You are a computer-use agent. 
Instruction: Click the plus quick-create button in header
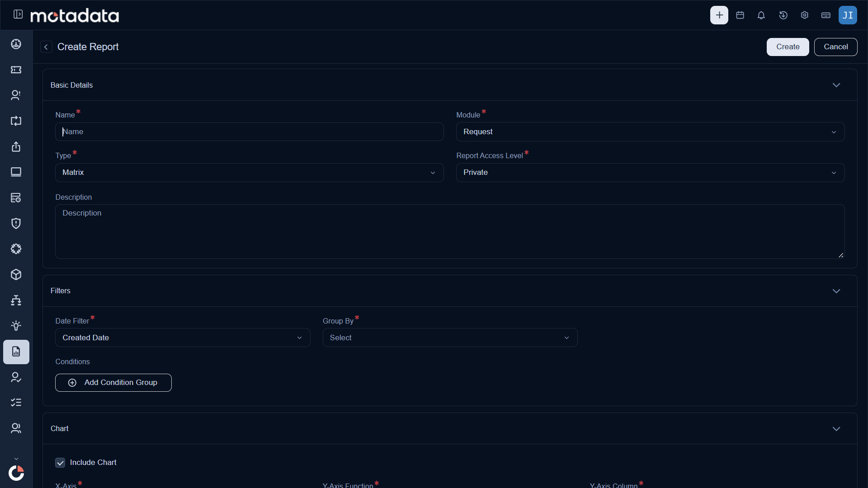(719, 15)
